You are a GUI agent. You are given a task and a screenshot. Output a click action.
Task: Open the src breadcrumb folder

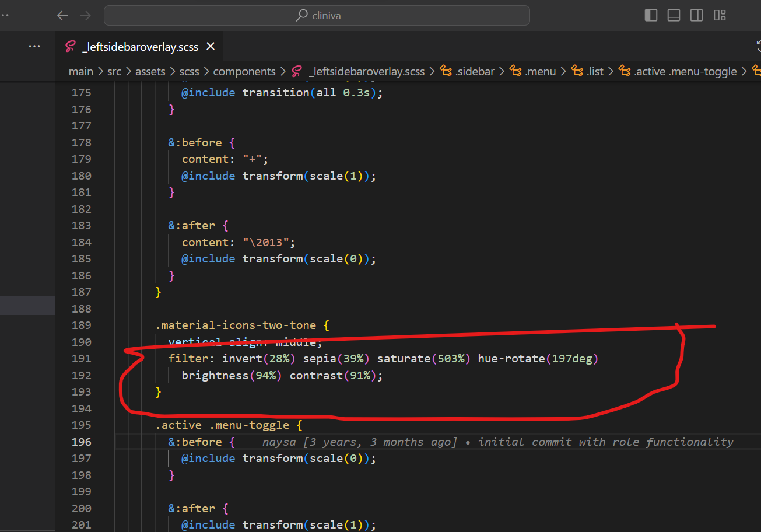(x=114, y=72)
